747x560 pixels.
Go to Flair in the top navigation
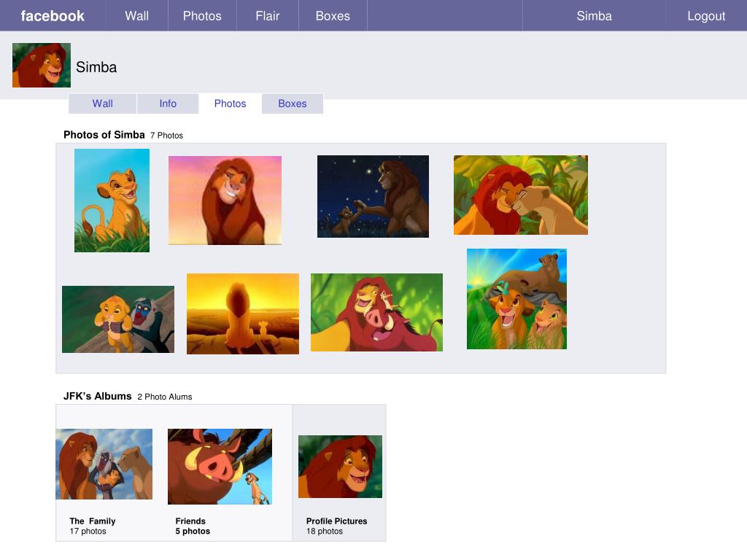[267, 16]
